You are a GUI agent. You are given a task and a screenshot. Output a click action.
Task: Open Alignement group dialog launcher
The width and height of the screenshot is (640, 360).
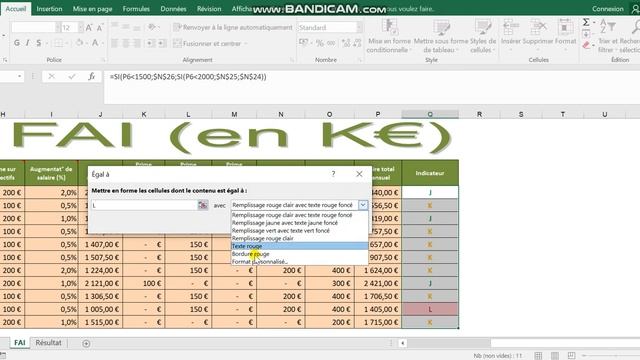point(292,60)
